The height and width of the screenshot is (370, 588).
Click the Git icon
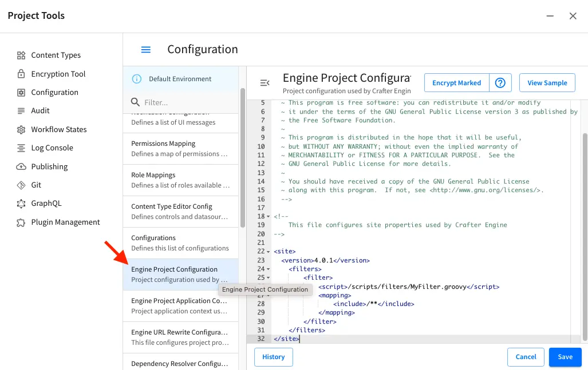(21, 185)
